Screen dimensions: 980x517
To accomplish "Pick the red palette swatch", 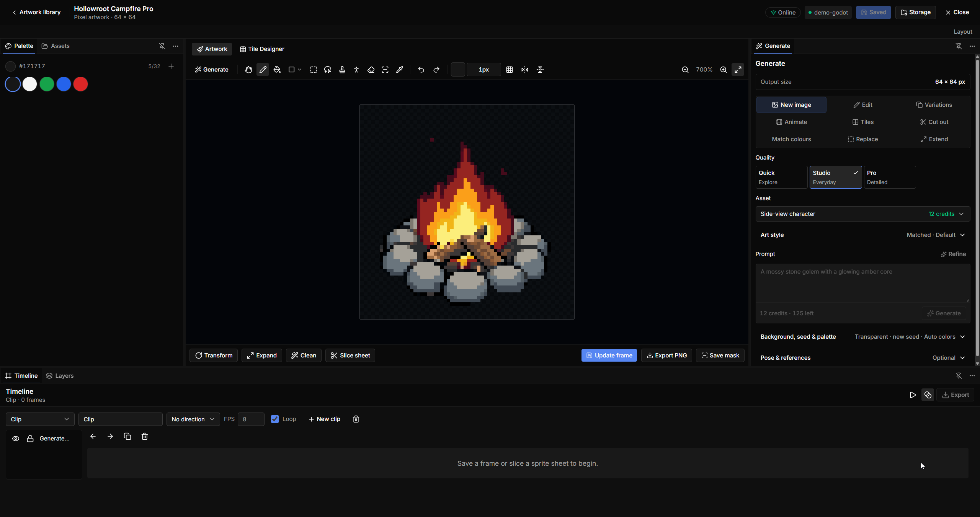I will [80, 84].
